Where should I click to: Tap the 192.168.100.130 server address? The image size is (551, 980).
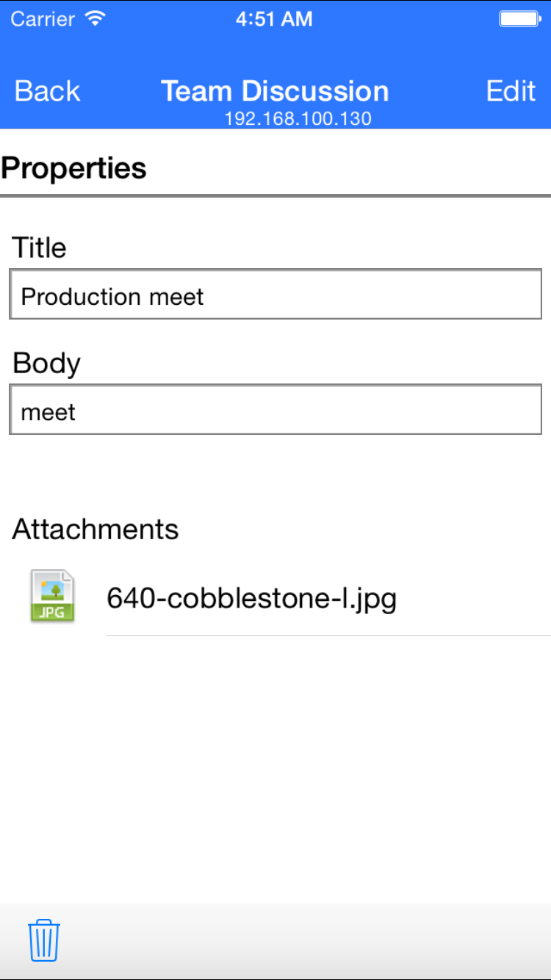point(298,118)
